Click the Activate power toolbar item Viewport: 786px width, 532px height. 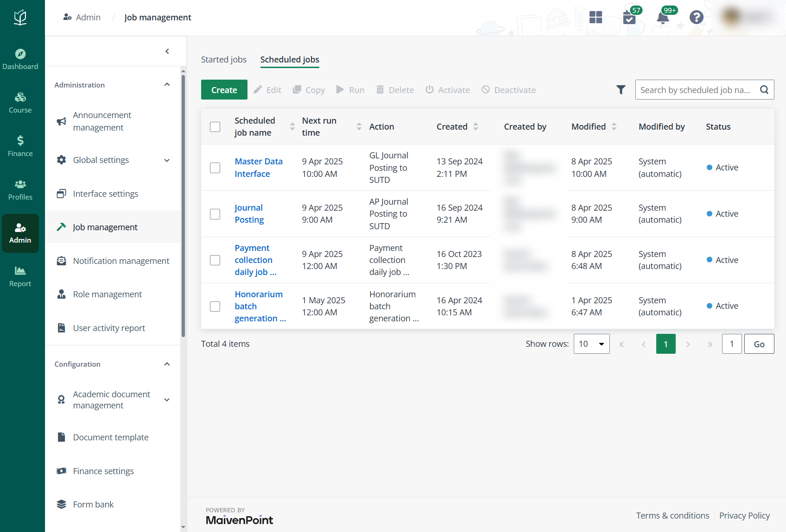coord(448,90)
